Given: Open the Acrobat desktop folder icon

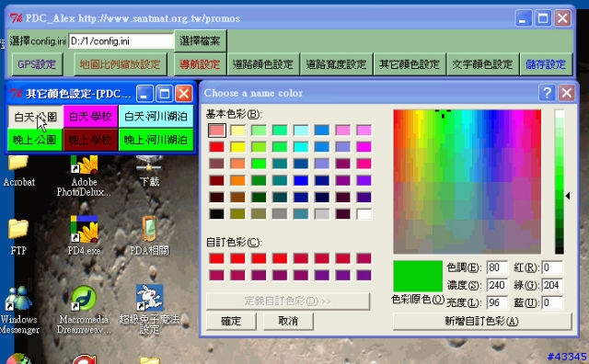Looking at the screenshot, I should click(18, 171).
